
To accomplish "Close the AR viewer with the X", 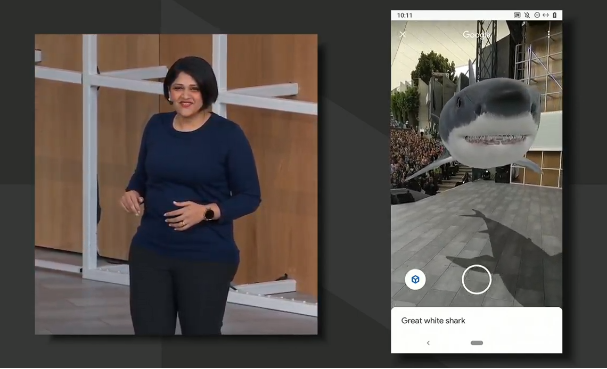I will point(403,34).
